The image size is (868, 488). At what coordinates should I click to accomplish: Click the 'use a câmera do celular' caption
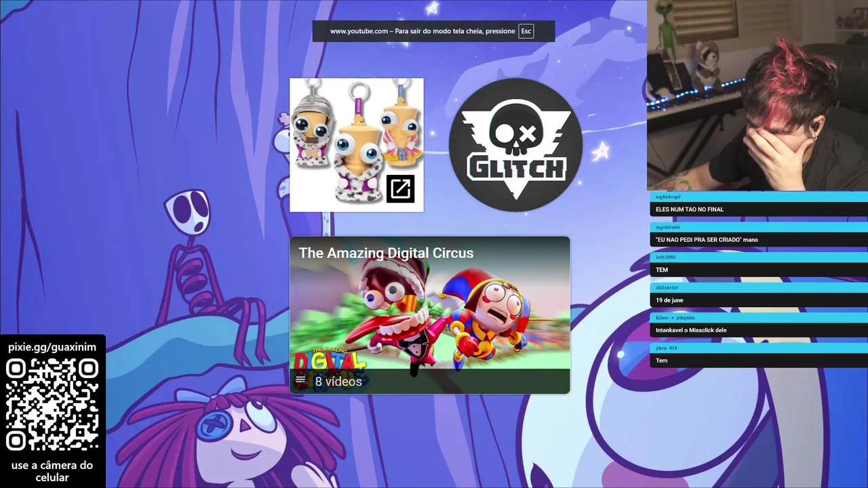52,471
